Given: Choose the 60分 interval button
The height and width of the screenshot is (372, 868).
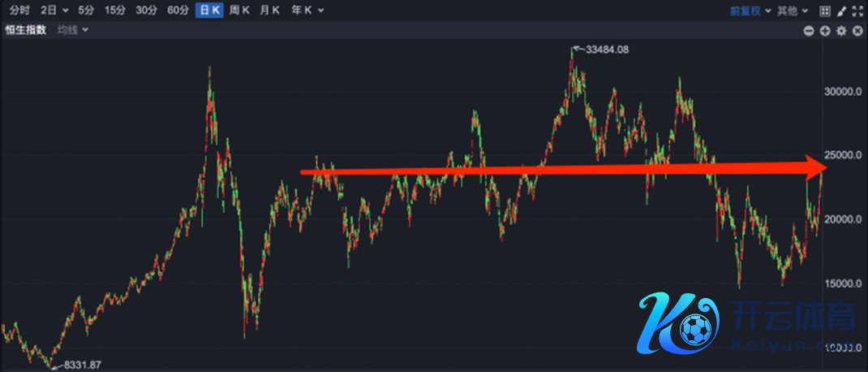Looking at the screenshot, I should 178,11.
